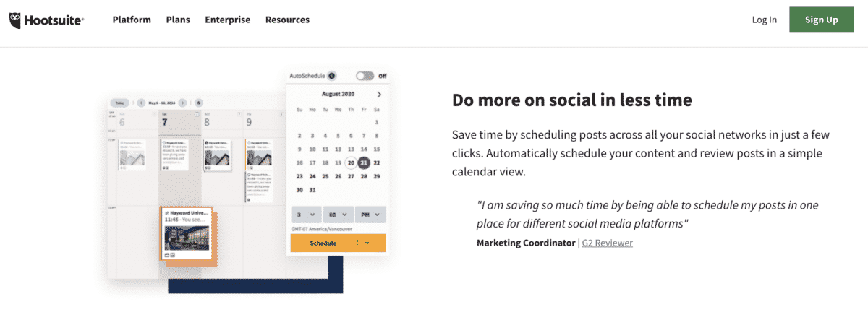Viewport: 868px width, 312px height.
Task: Select date 21 in the calendar
Action: [364, 162]
